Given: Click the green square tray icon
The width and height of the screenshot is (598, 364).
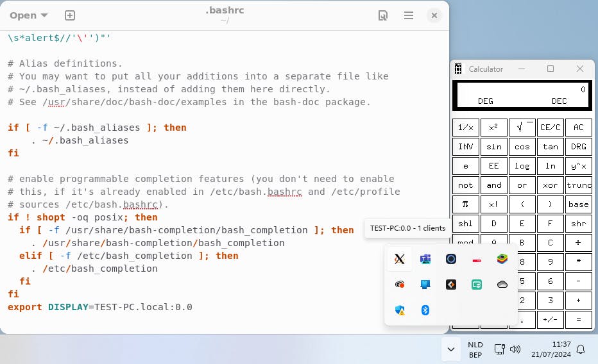Looking at the screenshot, I should point(477,285).
